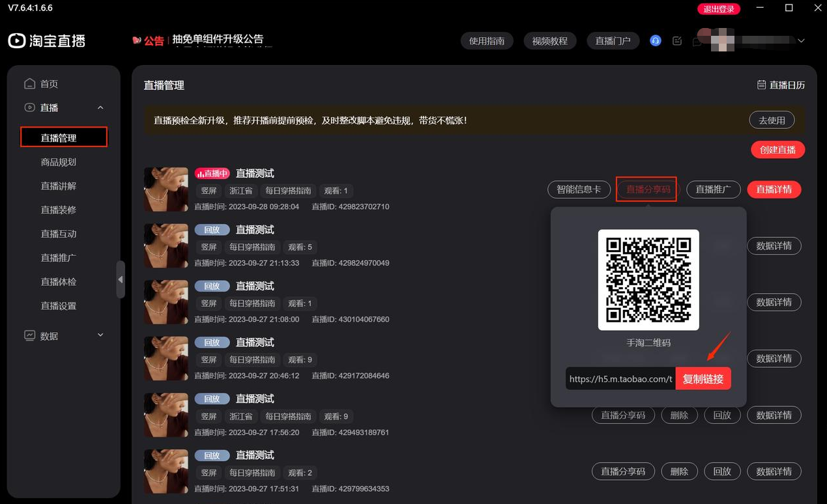The image size is (827, 504).
Task: Click the text 直播ID: 429823702710
Action: click(351, 206)
